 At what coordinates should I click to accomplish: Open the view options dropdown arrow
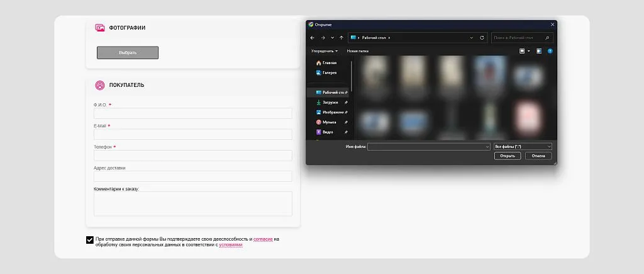tap(528, 51)
